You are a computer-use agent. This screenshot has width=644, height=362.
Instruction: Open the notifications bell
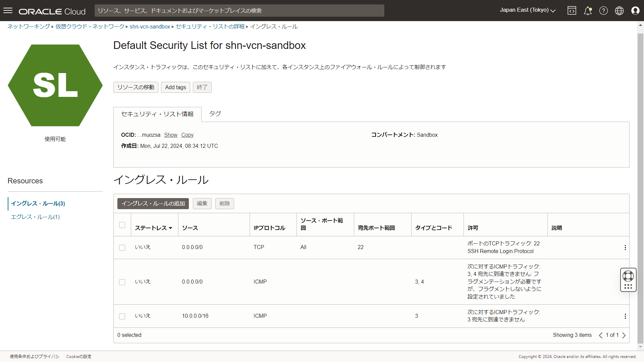click(x=588, y=11)
